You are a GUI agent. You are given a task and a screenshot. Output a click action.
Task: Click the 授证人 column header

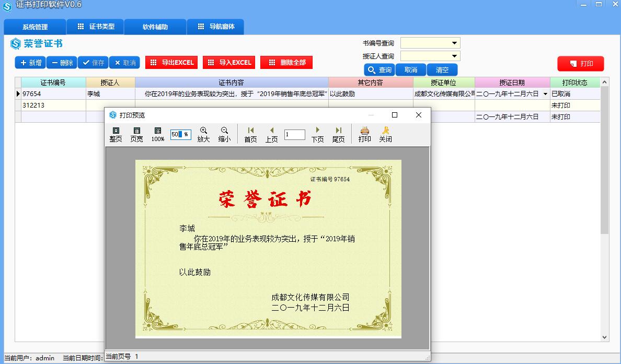click(x=110, y=83)
